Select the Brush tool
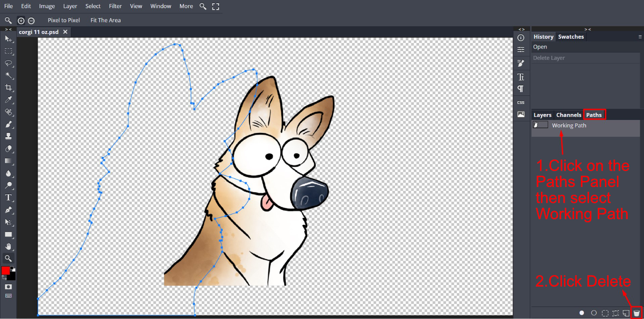Viewport: 644px width, 319px height. tap(8, 124)
